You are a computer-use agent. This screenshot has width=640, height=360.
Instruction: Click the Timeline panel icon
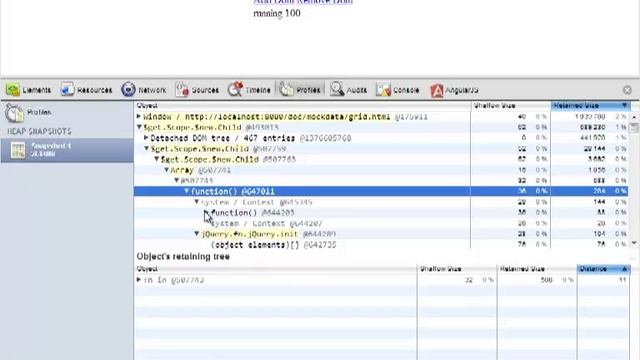click(x=236, y=89)
